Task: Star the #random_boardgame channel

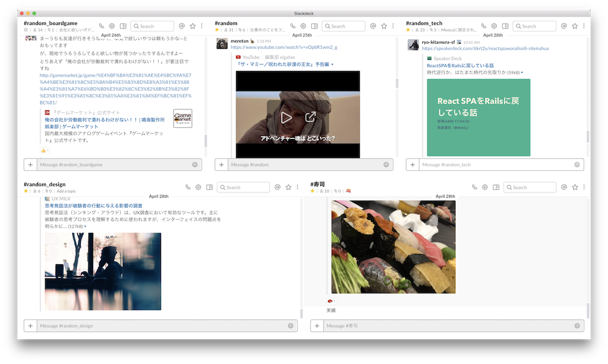Action: [x=26, y=30]
